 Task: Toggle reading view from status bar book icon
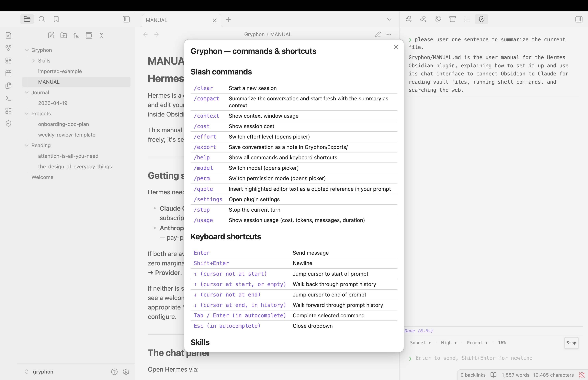[x=493, y=375]
